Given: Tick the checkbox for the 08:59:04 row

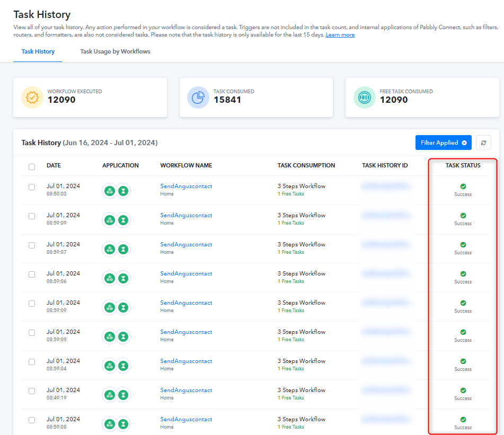Looking at the screenshot, I should [x=32, y=362].
